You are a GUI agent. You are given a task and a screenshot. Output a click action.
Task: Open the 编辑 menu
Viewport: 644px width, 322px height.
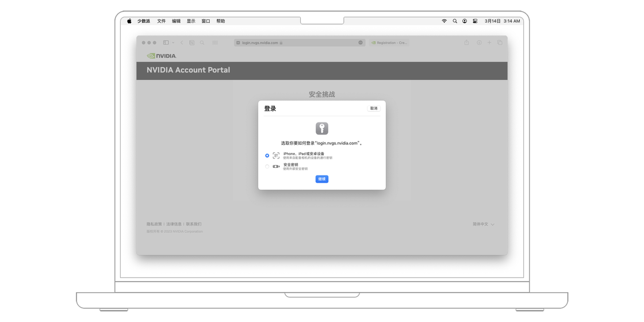[x=176, y=21]
